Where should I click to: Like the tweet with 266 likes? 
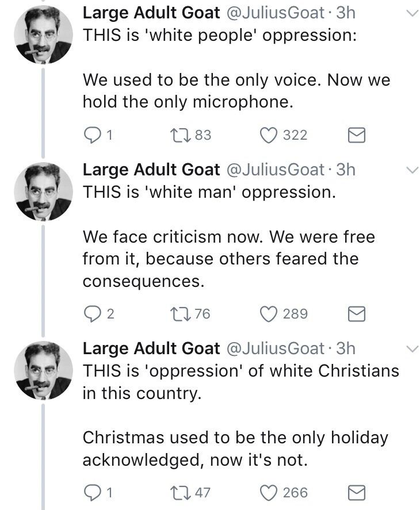coord(269,493)
